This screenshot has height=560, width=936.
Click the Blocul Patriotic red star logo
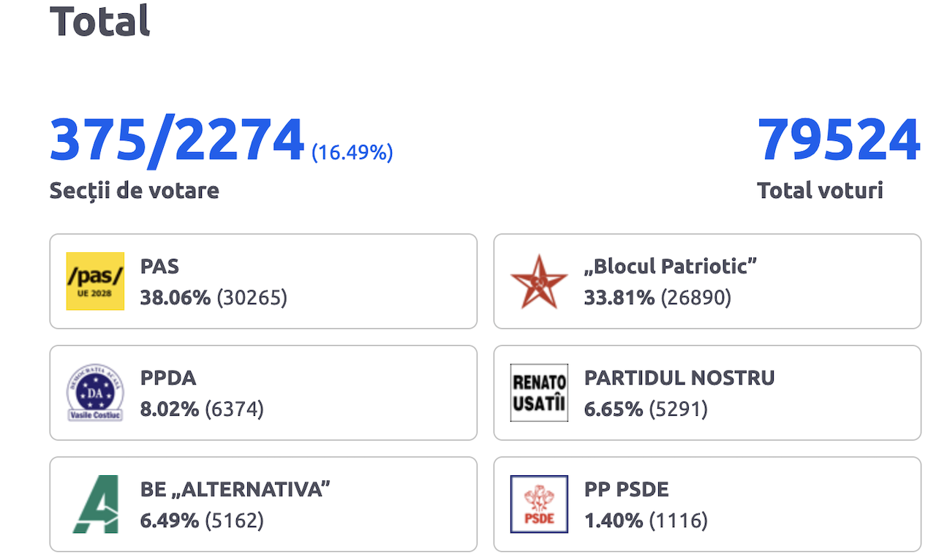[x=539, y=281]
